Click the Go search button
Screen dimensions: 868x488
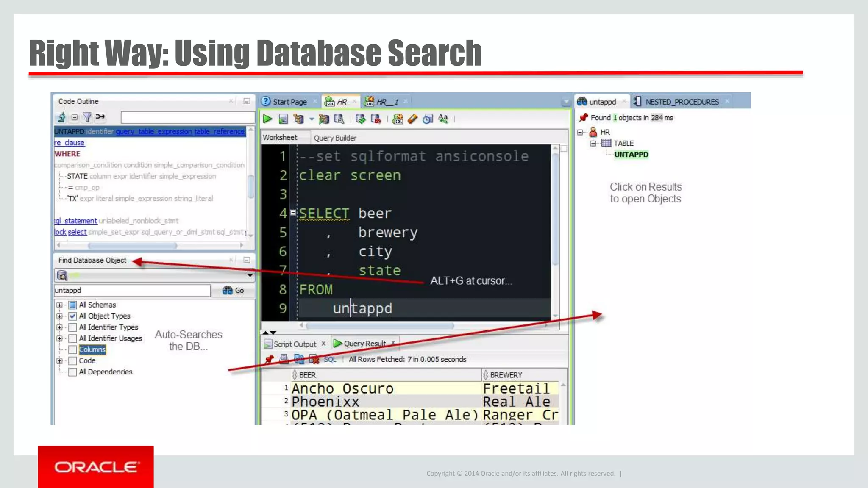(x=233, y=291)
